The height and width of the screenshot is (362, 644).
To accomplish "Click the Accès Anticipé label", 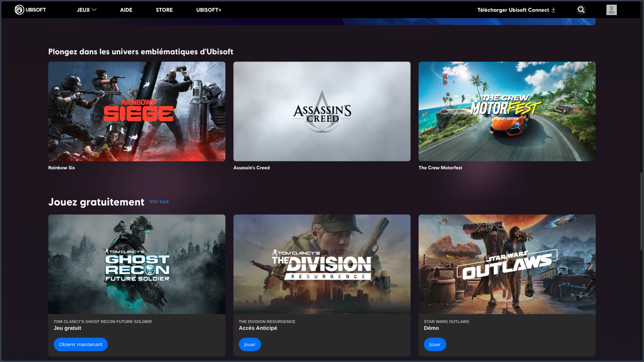I will coord(258,328).
